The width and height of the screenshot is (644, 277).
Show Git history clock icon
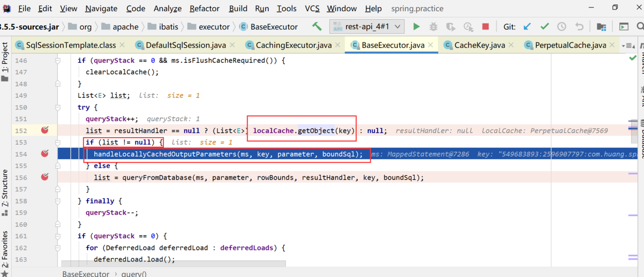pos(561,27)
